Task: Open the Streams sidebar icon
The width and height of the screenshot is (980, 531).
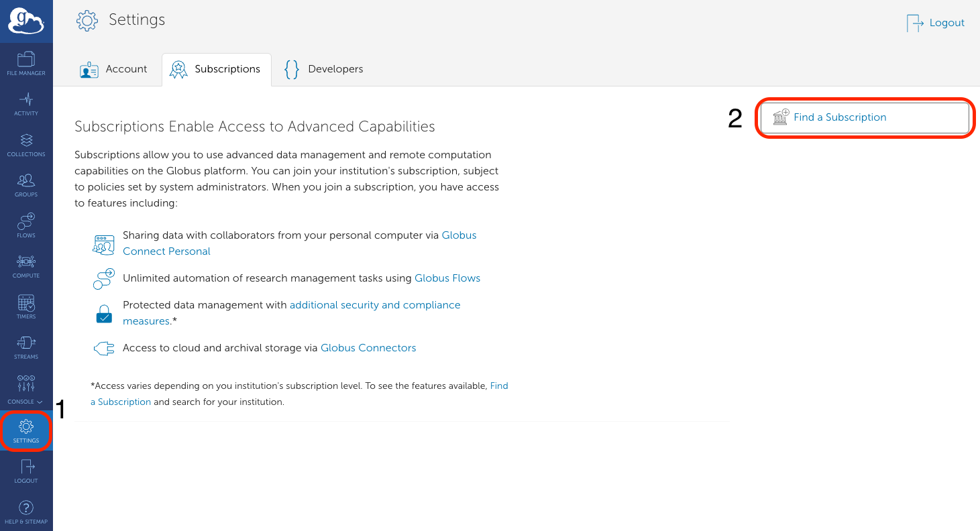Action: (26, 347)
